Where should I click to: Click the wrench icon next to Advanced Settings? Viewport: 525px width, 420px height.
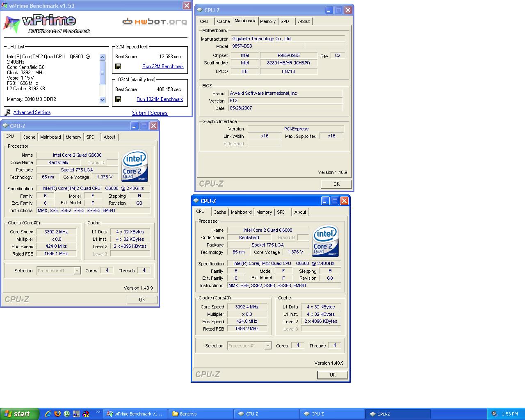point(7,112)
